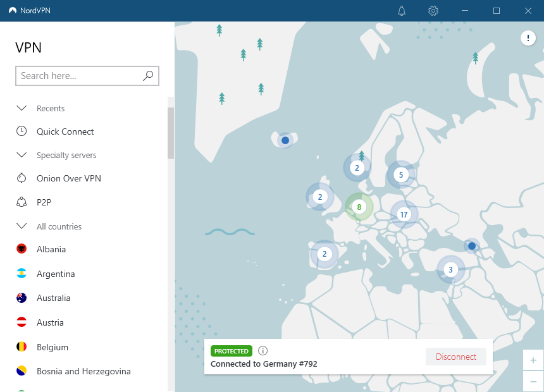
Task: Click the connection info circle icon
Action: pyautogui.click(x=263, y=351)
